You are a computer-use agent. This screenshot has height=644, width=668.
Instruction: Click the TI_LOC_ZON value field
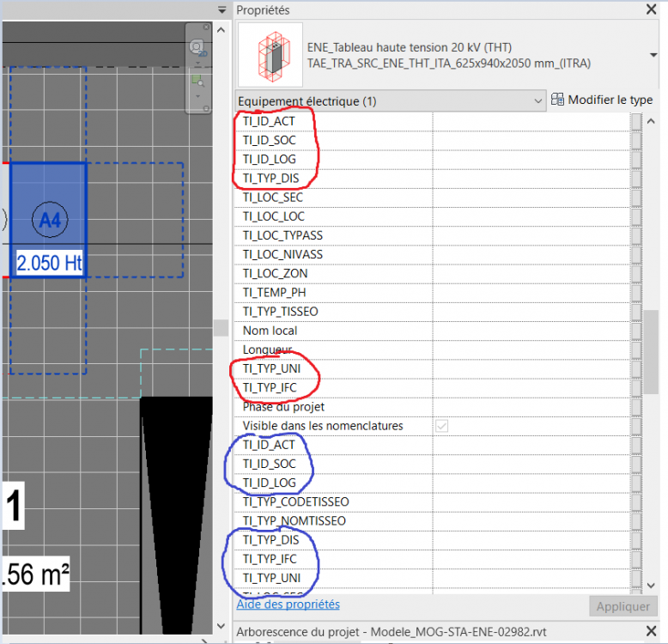coord(531,274)
